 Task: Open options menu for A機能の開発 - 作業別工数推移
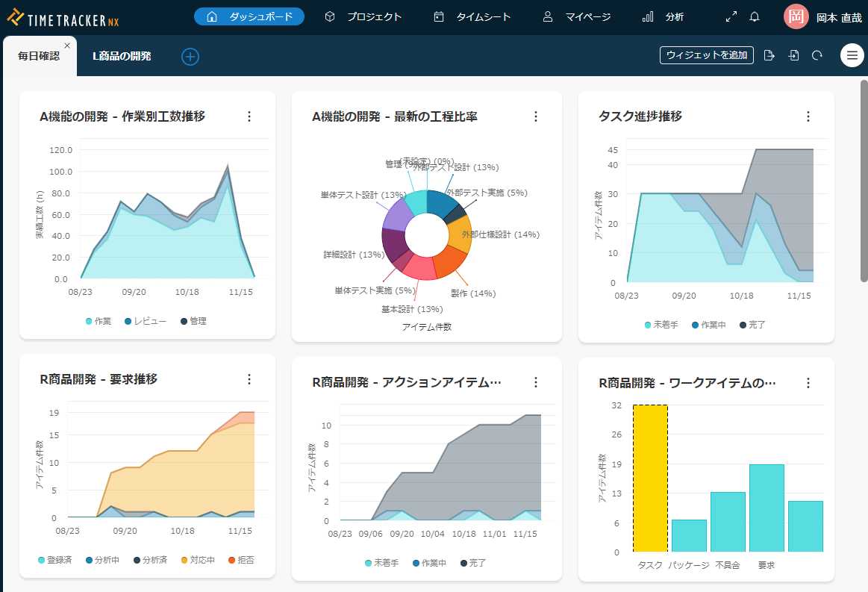(x=249, y=116)
